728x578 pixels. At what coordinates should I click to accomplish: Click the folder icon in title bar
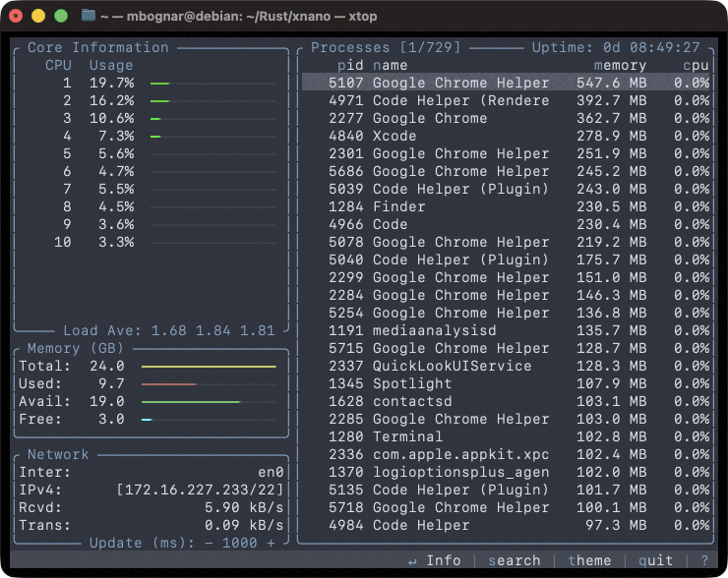point(89,16)
